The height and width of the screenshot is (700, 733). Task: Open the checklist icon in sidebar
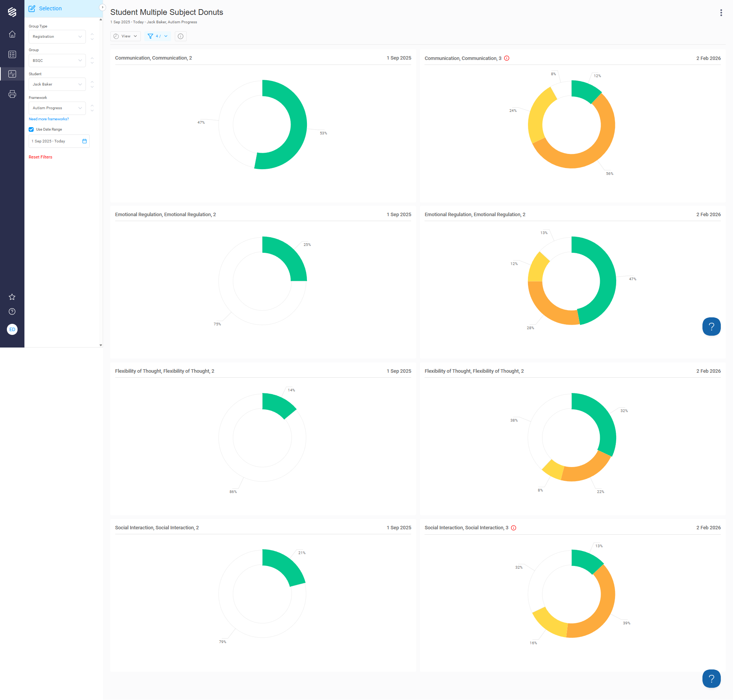(12, 55)
